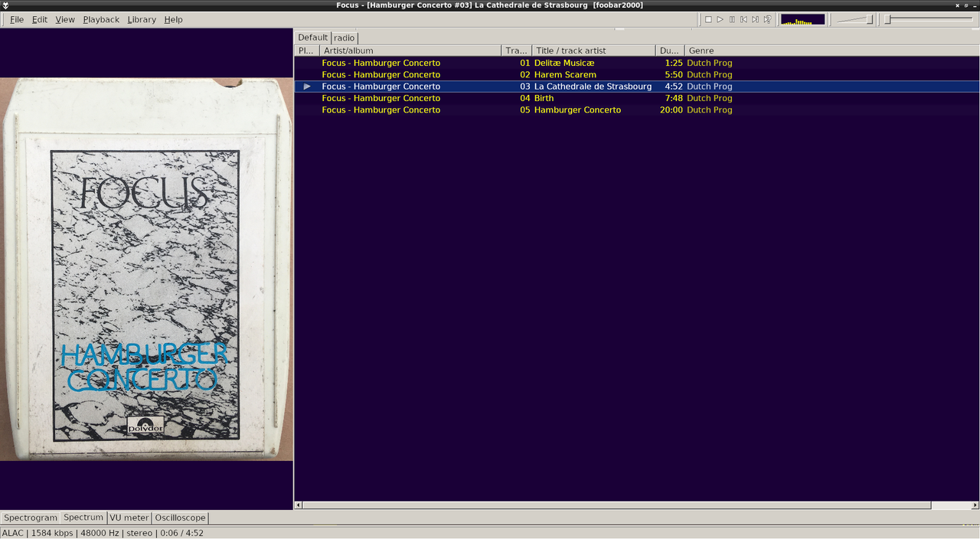Switch to the Default playlist tab

(x=312, y=38)
